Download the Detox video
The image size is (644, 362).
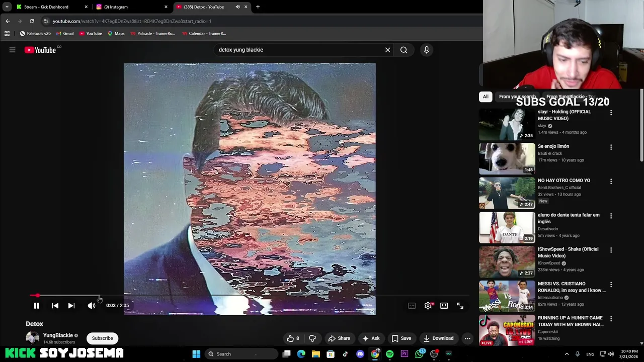[x=438, y=338]
